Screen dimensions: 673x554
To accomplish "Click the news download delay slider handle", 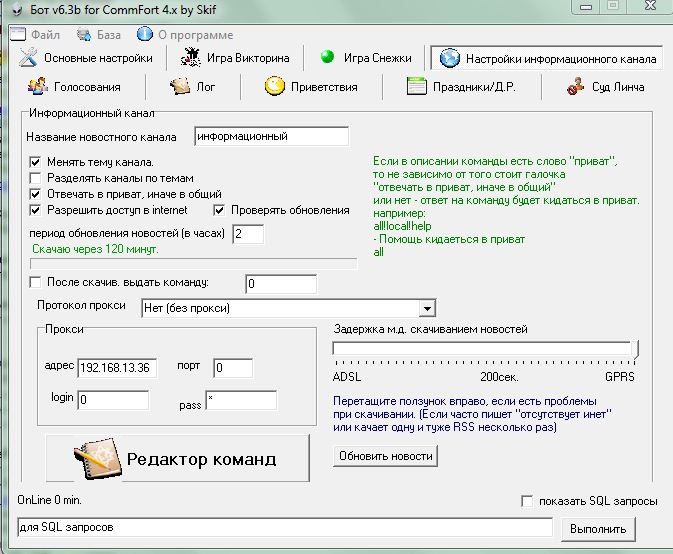I will 636,349.
